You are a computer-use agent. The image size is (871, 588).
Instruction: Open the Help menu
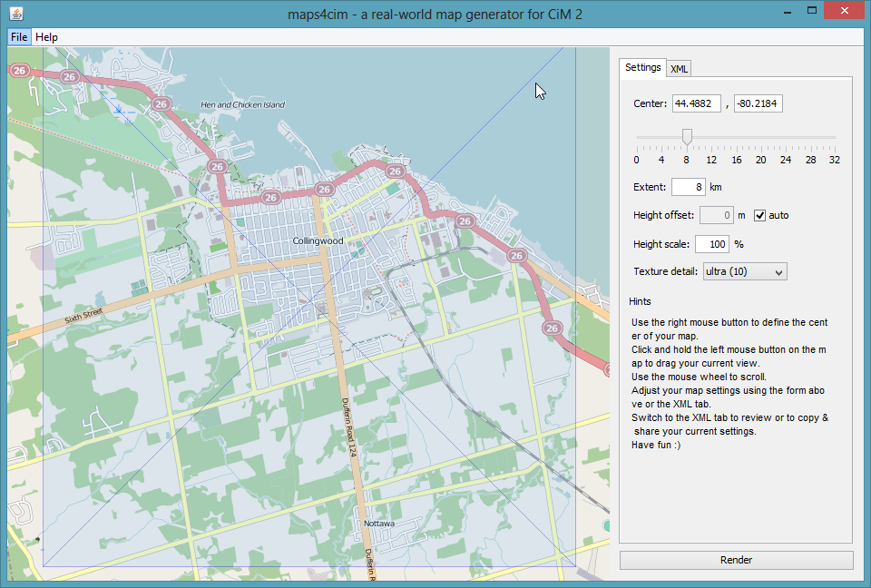point(46,37)
